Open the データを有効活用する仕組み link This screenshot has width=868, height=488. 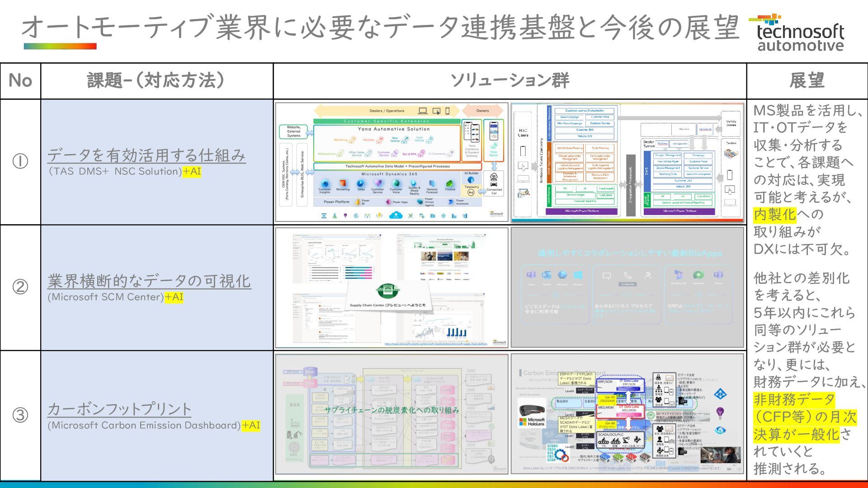(x=146, y=155)
